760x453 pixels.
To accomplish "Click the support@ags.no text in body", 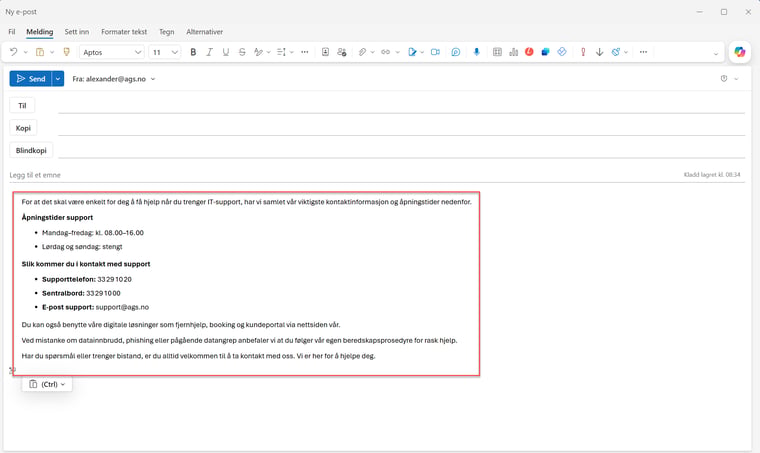I will [x=122, y=307].
